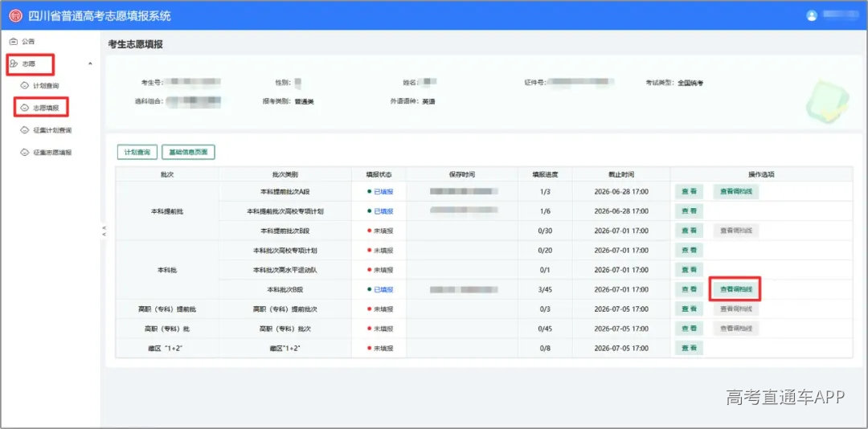This screenshot has width=868, height=429.
Task: Click 查看 for 高职（专科）提前批次
Action: [x=690, y=308]
